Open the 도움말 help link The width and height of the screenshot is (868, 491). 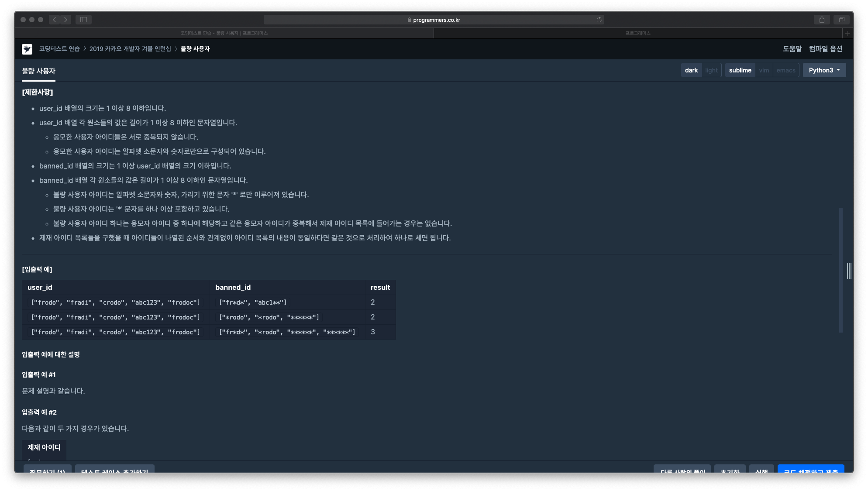(792, 49)
